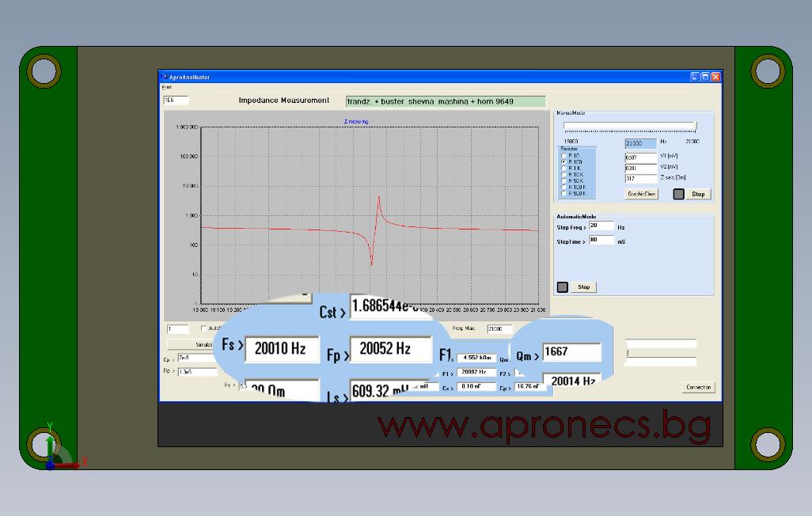This screenshot has width=812, height=516.
Task: Click the Connection button
Action: click(699, 387)
